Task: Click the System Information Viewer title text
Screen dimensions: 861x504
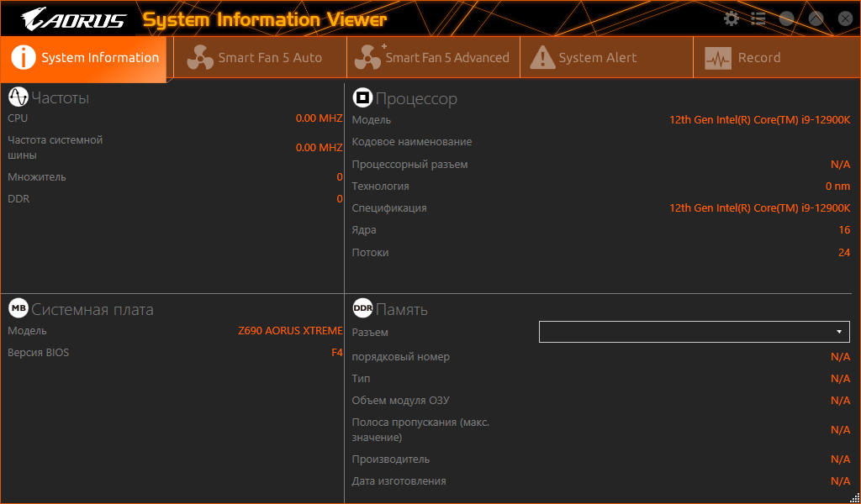Action: coord(265,20)
